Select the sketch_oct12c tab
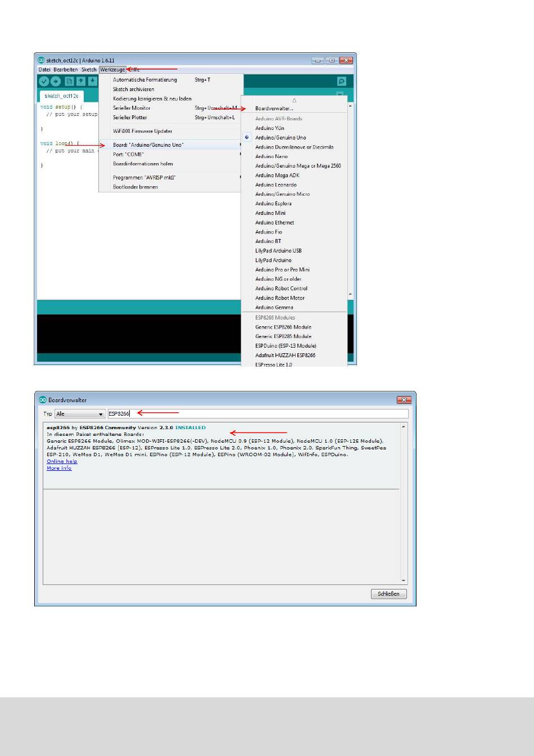534x756 pixels. [61, 96]
